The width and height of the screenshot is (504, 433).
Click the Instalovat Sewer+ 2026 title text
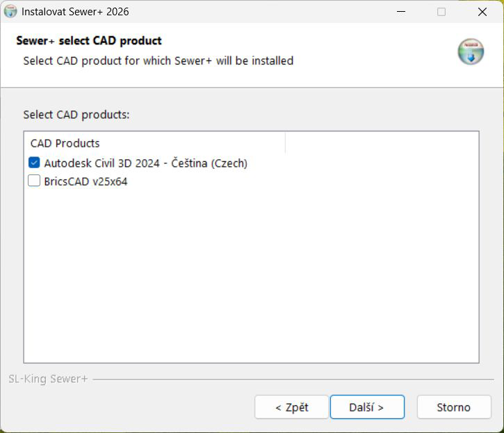75,12
